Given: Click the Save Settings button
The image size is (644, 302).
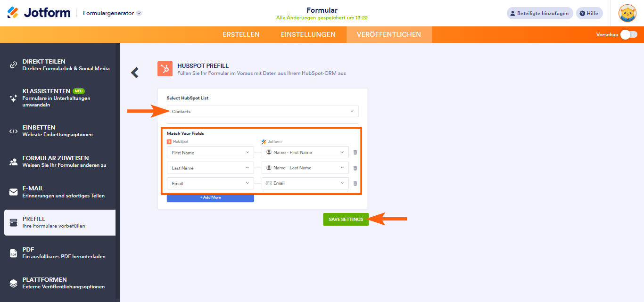Looking at the screenshot, I should pyautogui.click(x=346, y=219).
